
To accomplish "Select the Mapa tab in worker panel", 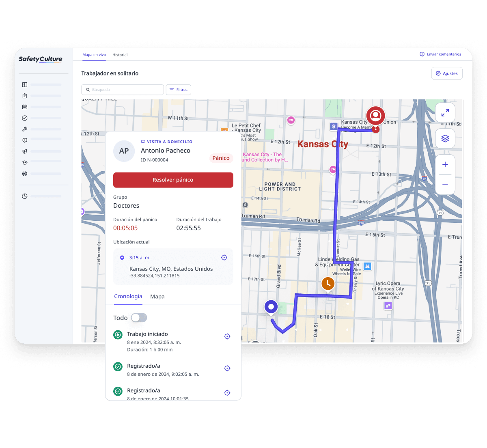I will pyautogui.click(x=157, y=297).
